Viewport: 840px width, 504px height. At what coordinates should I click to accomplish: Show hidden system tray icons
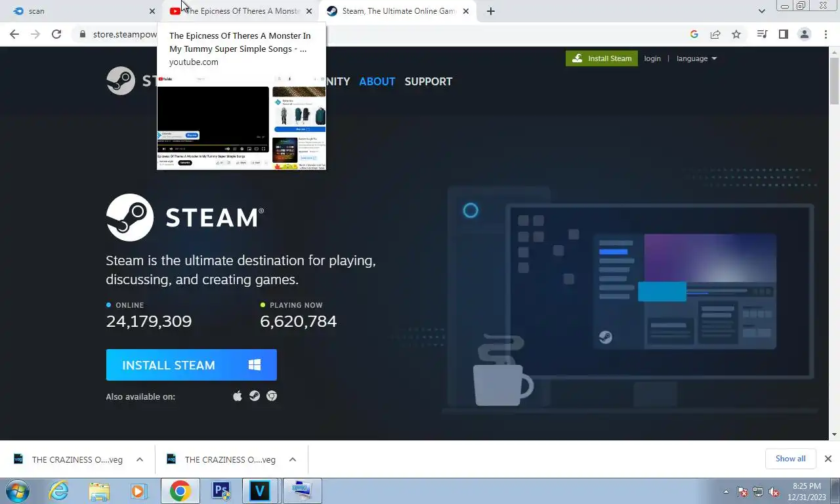click(726, 492)
